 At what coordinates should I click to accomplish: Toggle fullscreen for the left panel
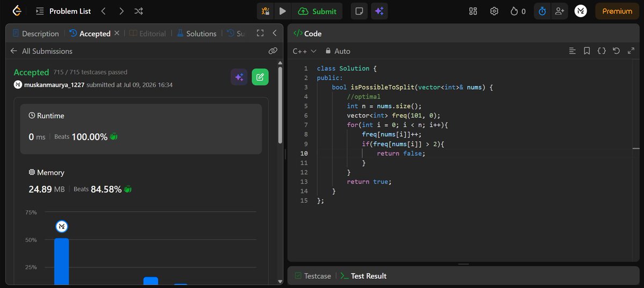[260, 33]
